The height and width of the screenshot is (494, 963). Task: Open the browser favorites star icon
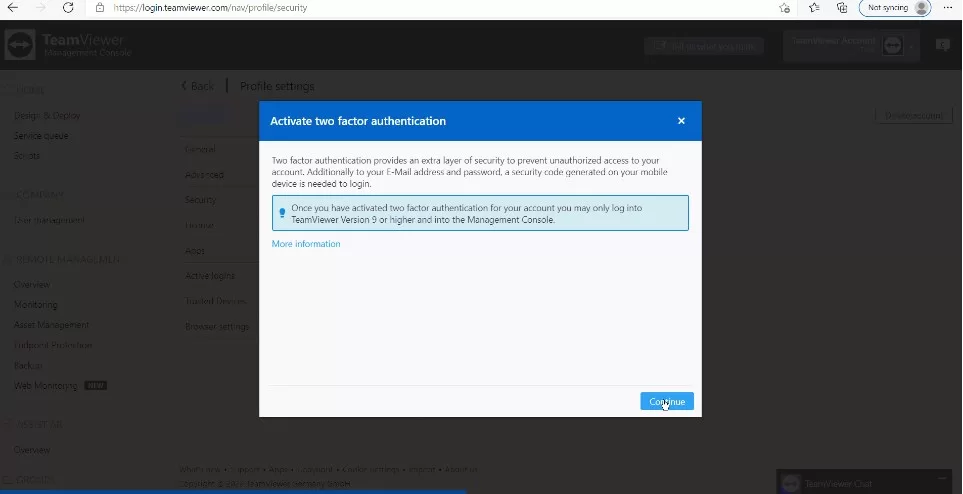point(814,7)
